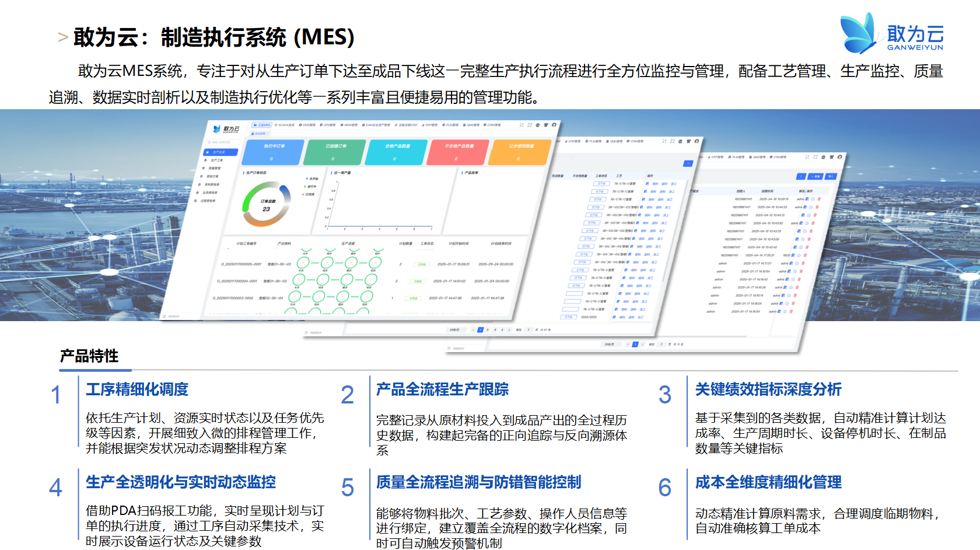Viewport: 980px width, 550px height.
Task: Click 领料 in the 5555/5555 row
Action: point(622,317)
